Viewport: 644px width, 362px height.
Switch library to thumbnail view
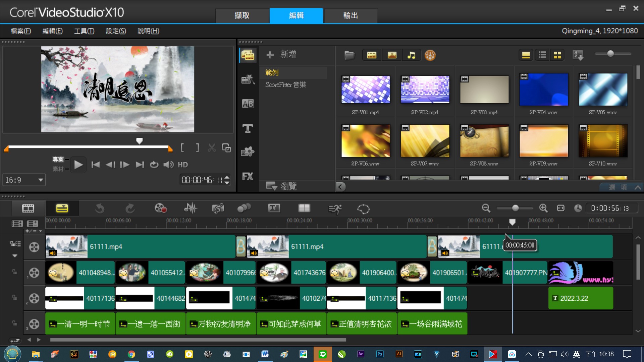pos(557,55)
